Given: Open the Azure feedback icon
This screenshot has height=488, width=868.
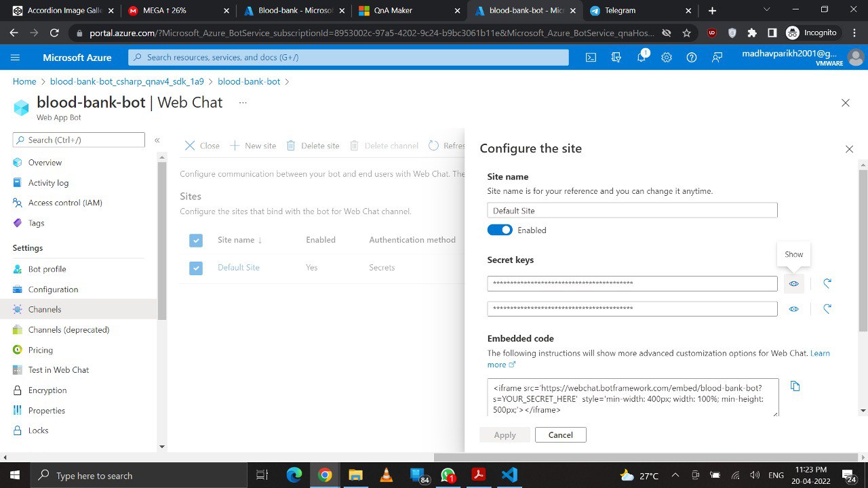Looking at the screenshot, I should [717, 58].
